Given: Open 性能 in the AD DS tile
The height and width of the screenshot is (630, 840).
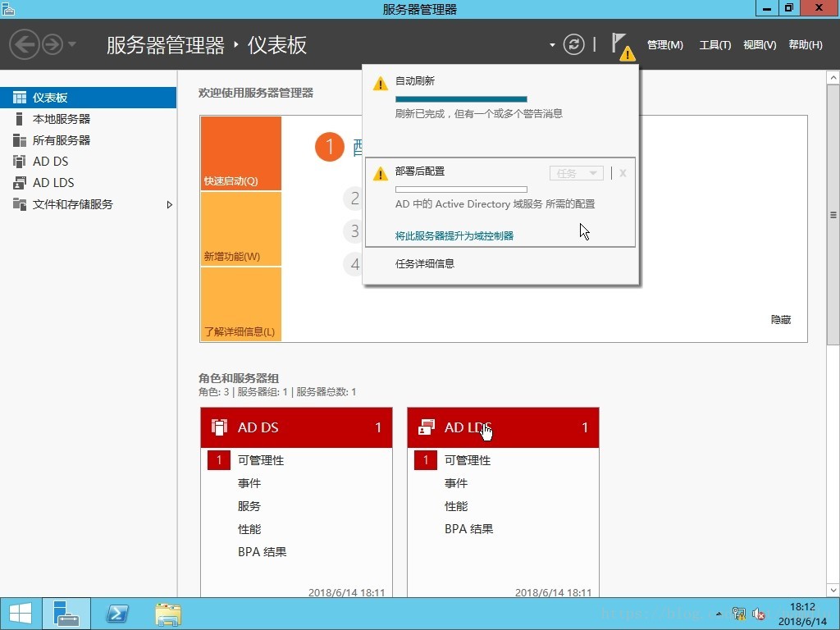Looking at the screenshot, I should [x=249, y=529].
